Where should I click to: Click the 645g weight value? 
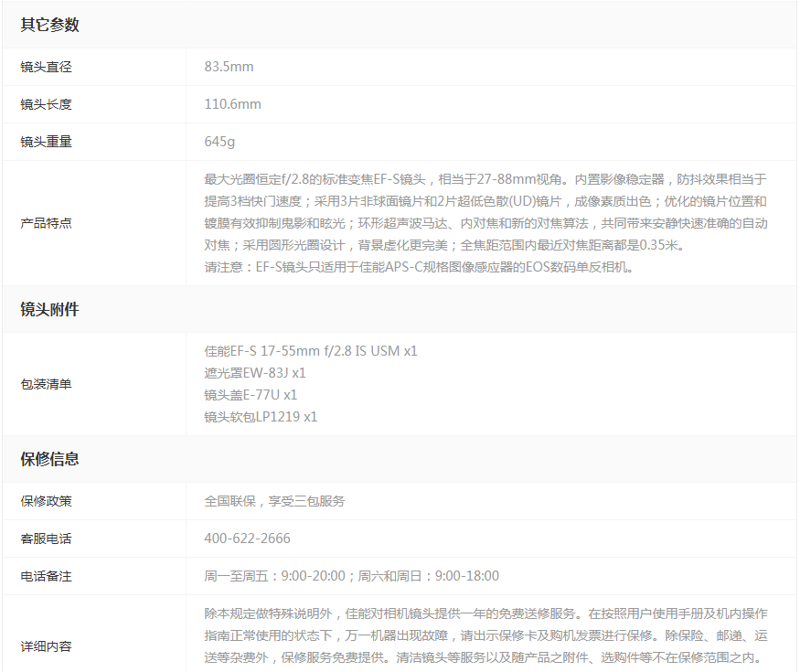220,142
